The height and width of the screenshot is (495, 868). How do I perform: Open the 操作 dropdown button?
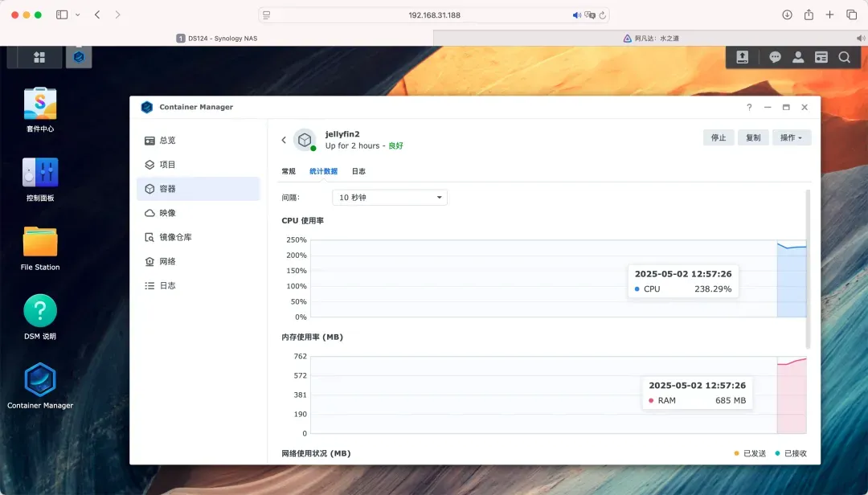792,137
